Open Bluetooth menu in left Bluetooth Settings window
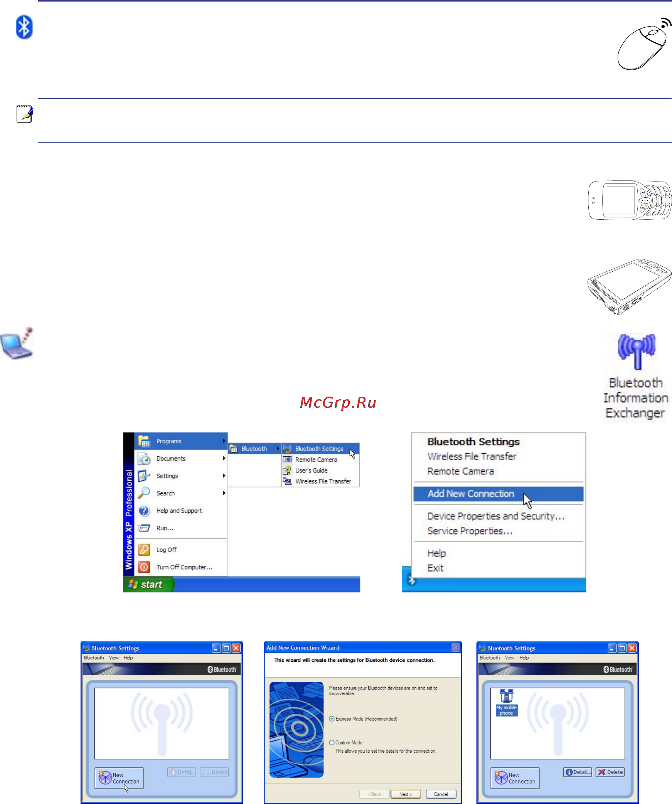Viewport: 672px width, 804px height. (94, 658)
